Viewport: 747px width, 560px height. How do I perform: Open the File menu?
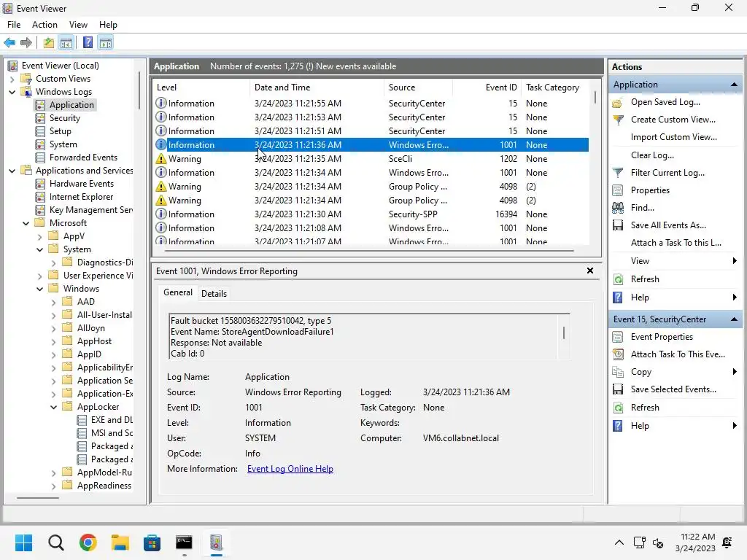click(14, 25)
